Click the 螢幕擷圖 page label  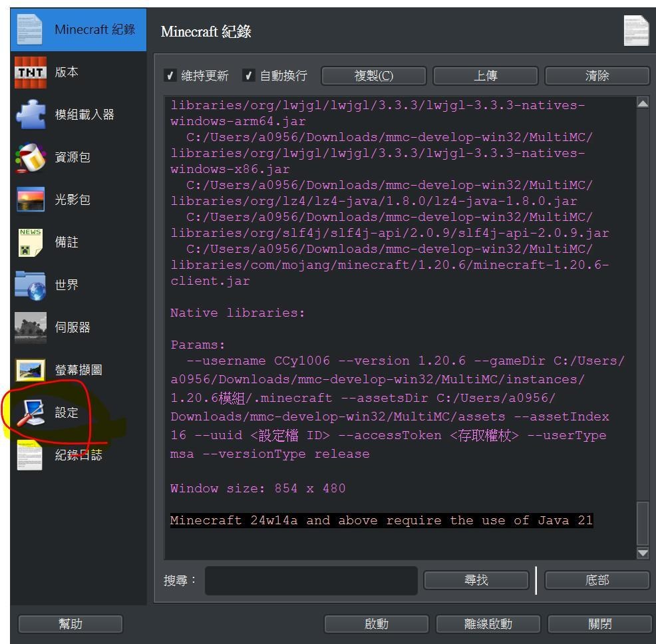(79, 370)
